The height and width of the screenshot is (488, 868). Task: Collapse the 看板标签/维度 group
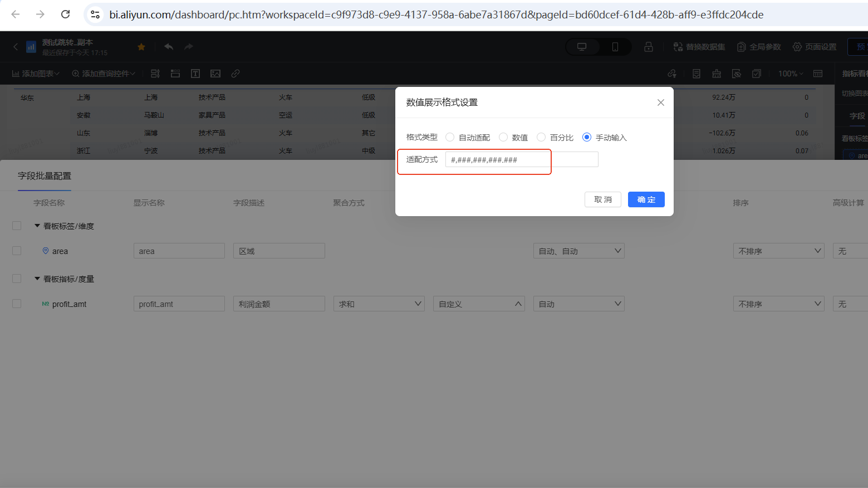(37, 226)
